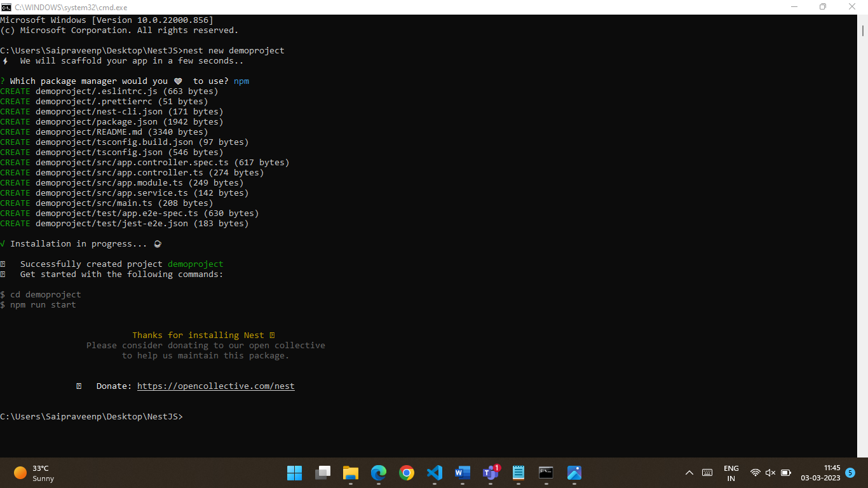Viewport: 868px width, 488px height.
Task: Open the ENG IN language switcher
Action: tap(731, 473)
